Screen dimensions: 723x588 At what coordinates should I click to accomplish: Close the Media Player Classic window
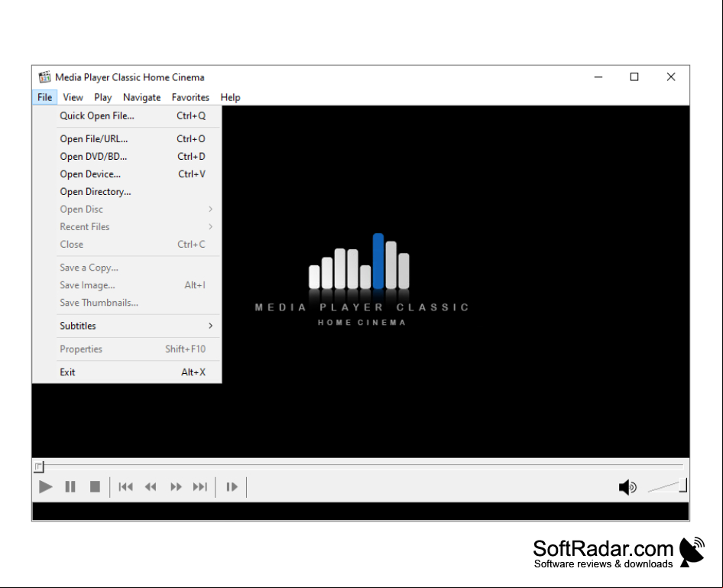671,77
